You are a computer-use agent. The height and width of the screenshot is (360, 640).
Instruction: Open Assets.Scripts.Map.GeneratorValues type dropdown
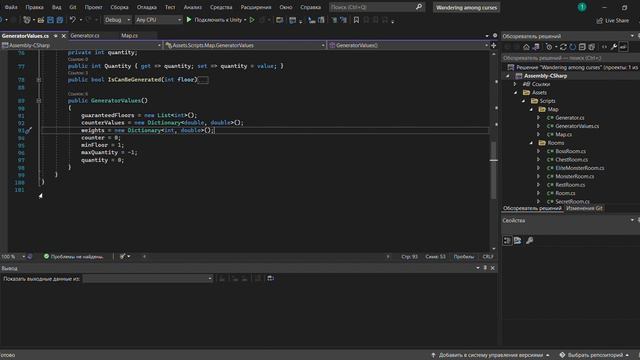coord(245,45)
